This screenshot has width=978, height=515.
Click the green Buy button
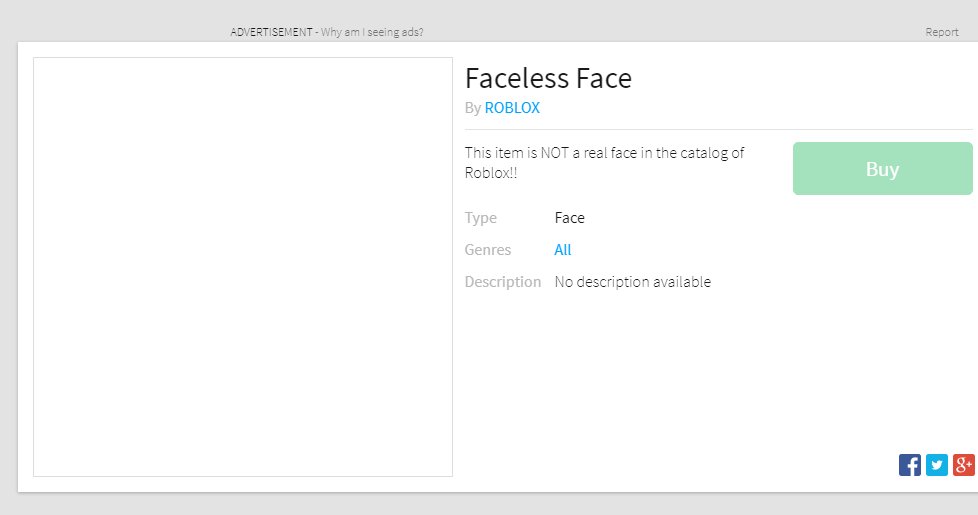[x=883, y=168]
